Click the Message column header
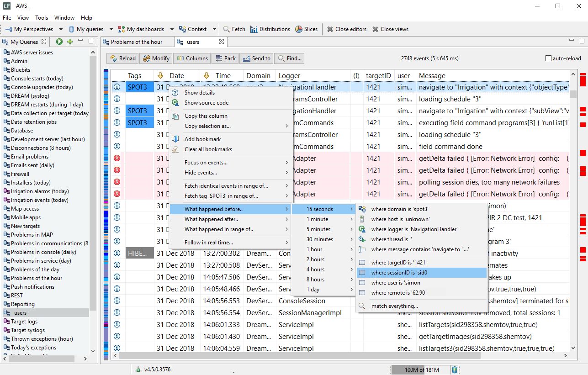This screenshot has height=375, width=588. (x=493, y=75)
